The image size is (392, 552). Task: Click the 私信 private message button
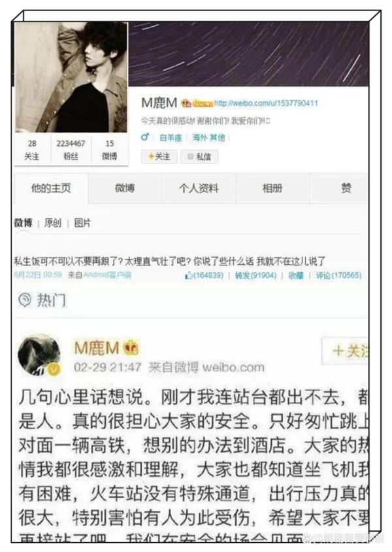[199, 157]
